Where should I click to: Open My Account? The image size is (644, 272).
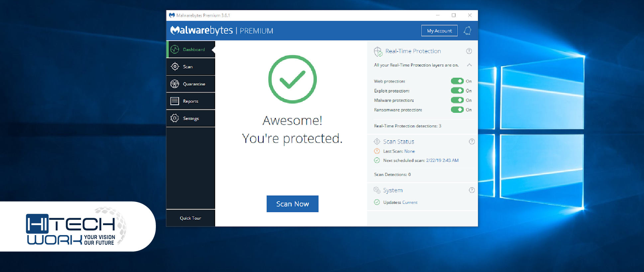pos(439,31)
